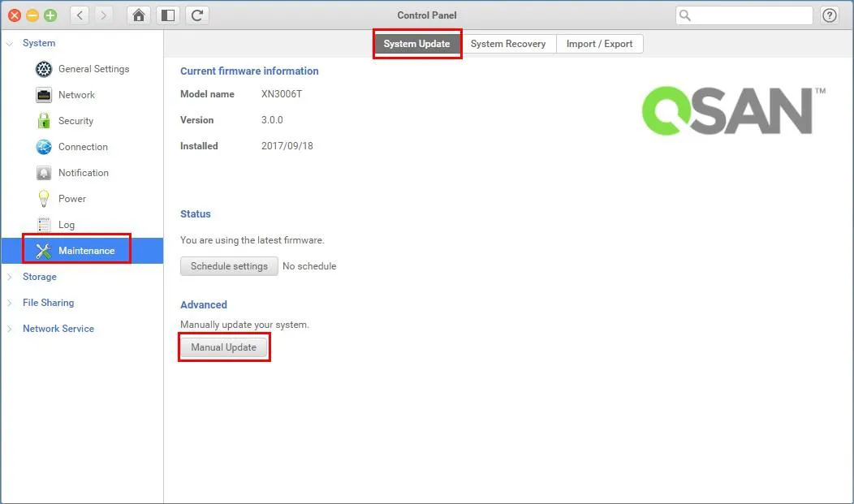The width and height of the screenshot is (854, 504).
Task: Click the Status section heading
Action: [x=196, y=214]
